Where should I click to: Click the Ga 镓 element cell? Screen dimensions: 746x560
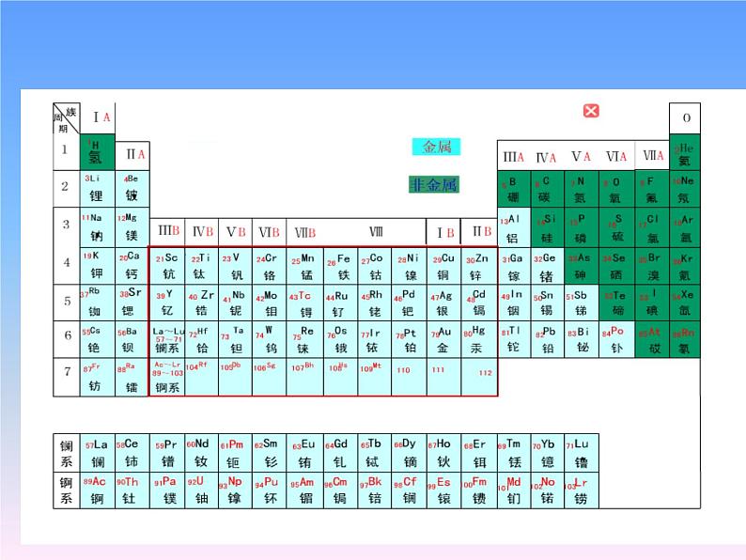pyautogui.click(x=514, y=266)
